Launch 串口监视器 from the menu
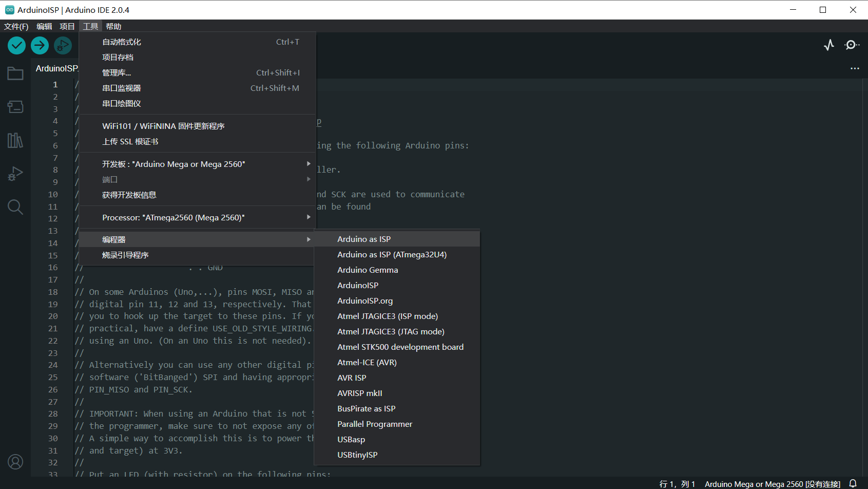The height and width of the screenshot is (489, 868). coord(198,88)
